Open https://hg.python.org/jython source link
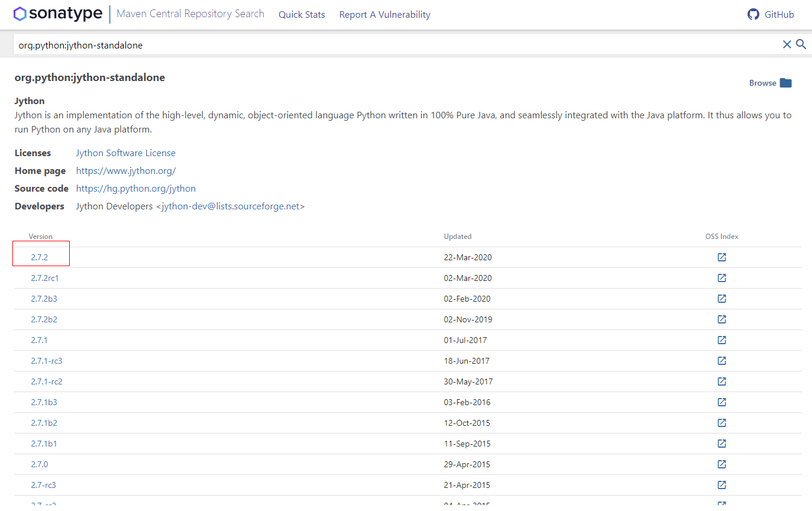Screen dimensions: 812x511 click(135, 188)
